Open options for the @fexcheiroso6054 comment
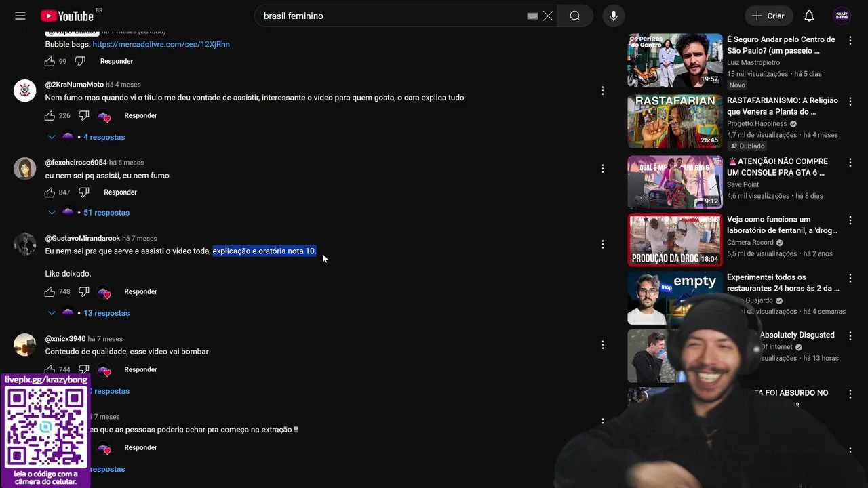Viewport: 868px width, 488px height. [x=603, y=169]
